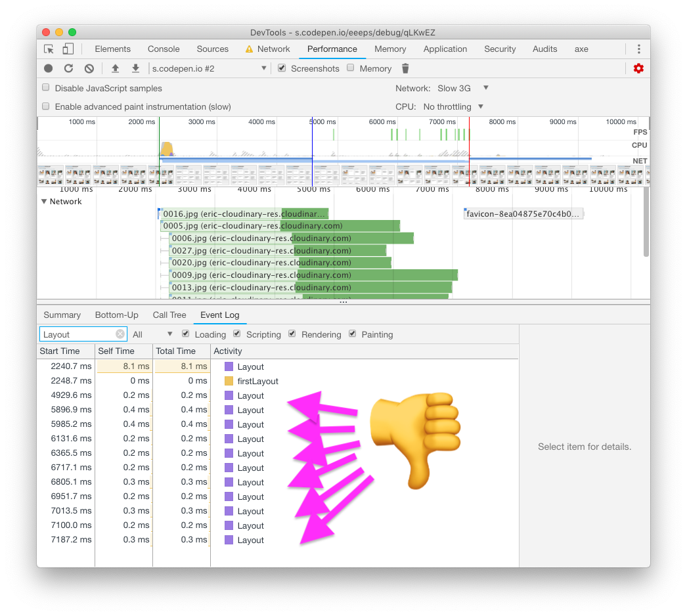Start recording with the record button
This screenshot has height=616, width=687.
pos(49,68)
